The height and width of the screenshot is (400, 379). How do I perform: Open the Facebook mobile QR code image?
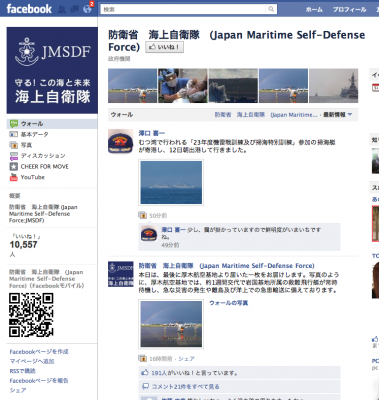[31, 315]
